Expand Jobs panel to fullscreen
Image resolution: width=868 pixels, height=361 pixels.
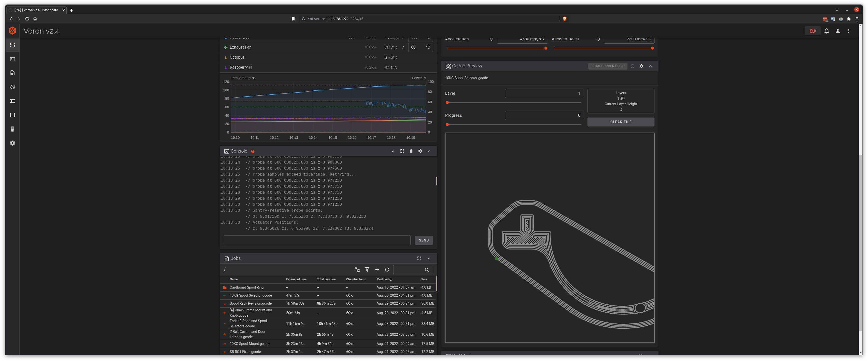coord(419,258)
